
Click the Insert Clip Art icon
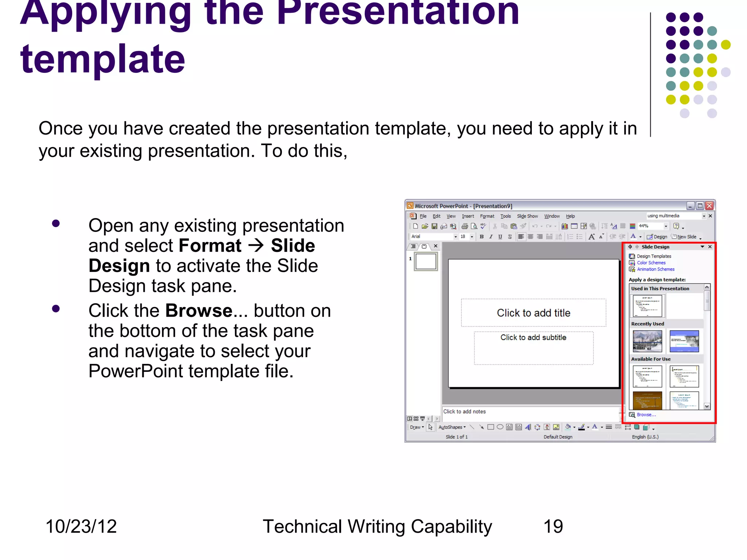(x=547, y=427)
